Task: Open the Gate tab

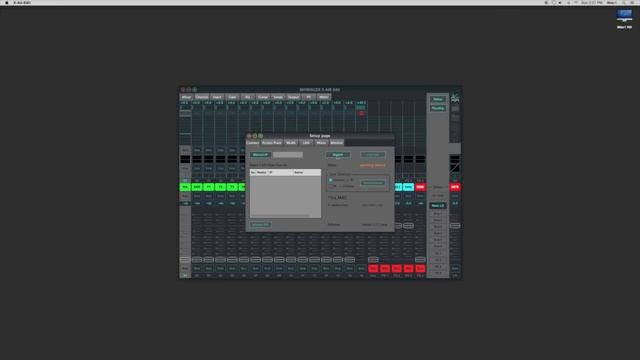Action: pyautogui.click(x=232, y=97)
